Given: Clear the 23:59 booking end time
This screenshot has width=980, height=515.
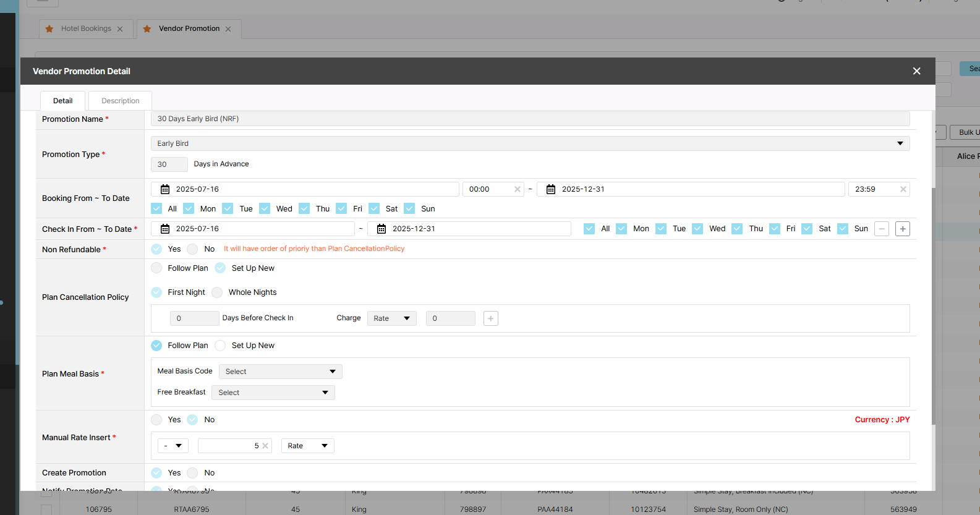Looking at the screenshot, I should click(x=903, y=189).
